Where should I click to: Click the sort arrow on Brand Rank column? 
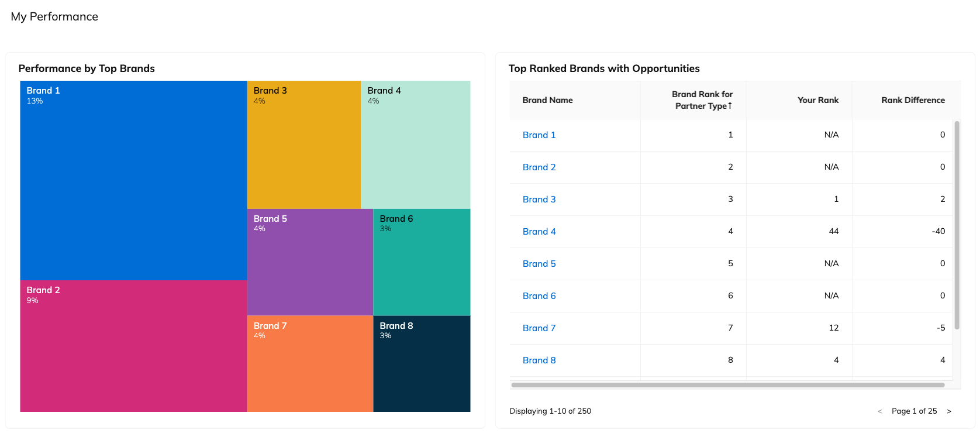(x=730, y=106)
